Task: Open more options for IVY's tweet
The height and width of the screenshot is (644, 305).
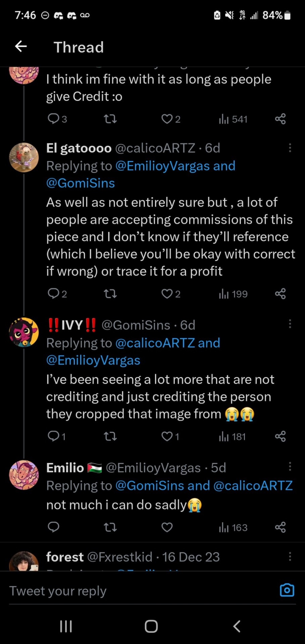Action: click(290, 324)
